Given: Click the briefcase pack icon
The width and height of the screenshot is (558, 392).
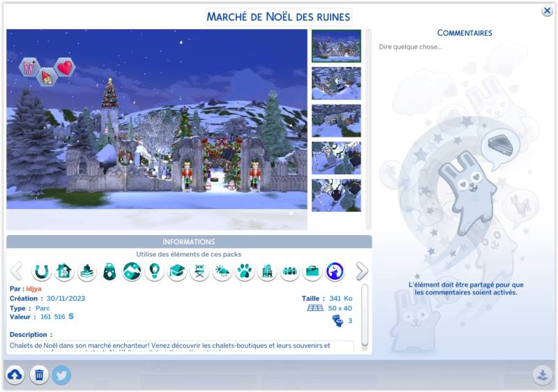Looking at the screenshot, I should click(312, 272).
